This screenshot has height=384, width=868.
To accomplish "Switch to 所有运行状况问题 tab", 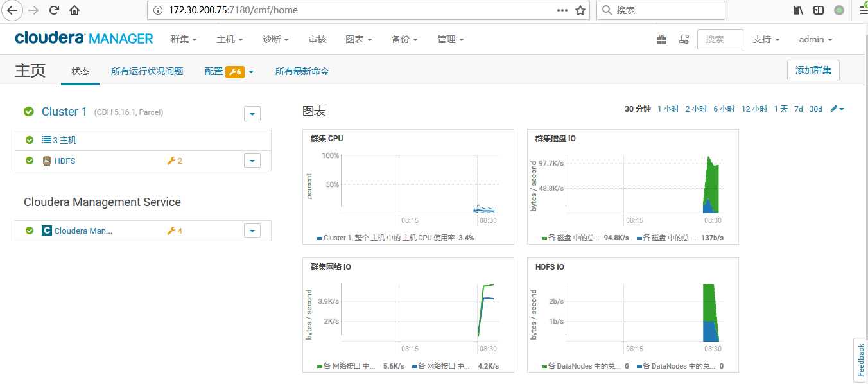I will click(x=147, y=71).
